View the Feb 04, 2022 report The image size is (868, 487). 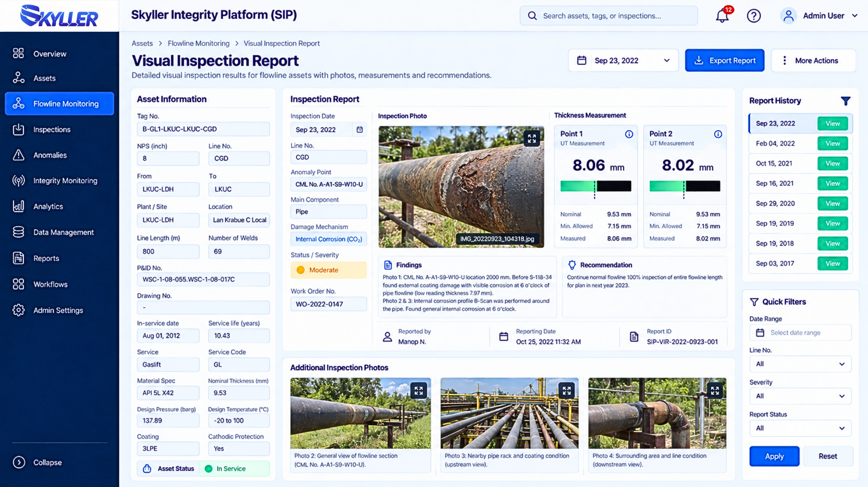tap(832, 144)
